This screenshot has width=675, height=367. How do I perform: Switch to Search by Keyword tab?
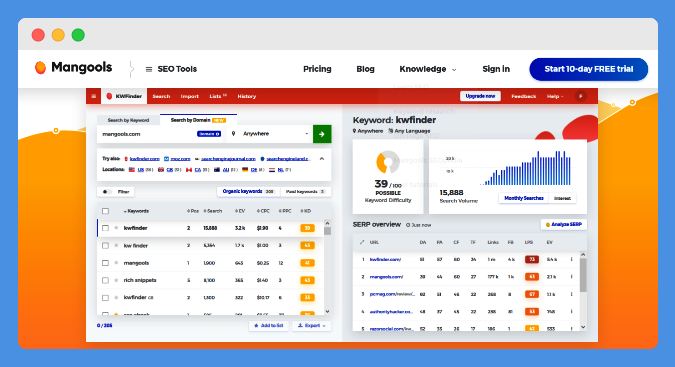click(x=128, y=120)
